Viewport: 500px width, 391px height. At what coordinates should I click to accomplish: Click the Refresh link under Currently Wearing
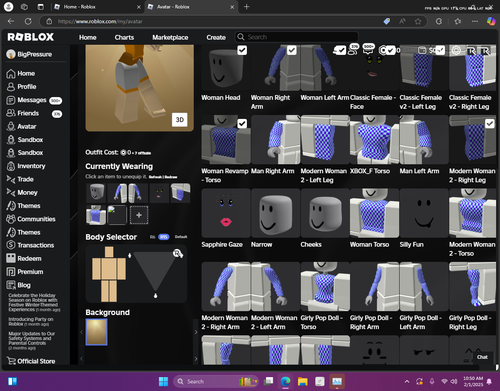pyautogui.click(x=155, y=177)
